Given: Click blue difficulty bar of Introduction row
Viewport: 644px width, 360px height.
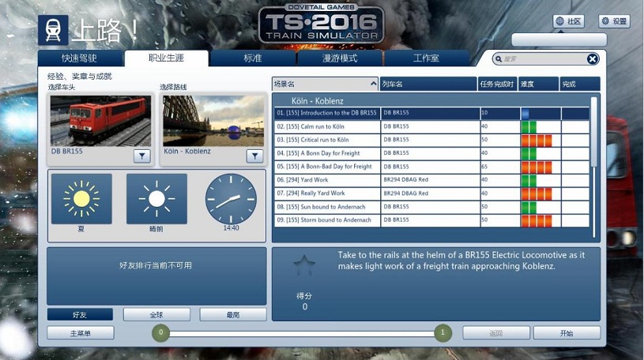Looking at the screenshot, I should click(x=525, y=114).
